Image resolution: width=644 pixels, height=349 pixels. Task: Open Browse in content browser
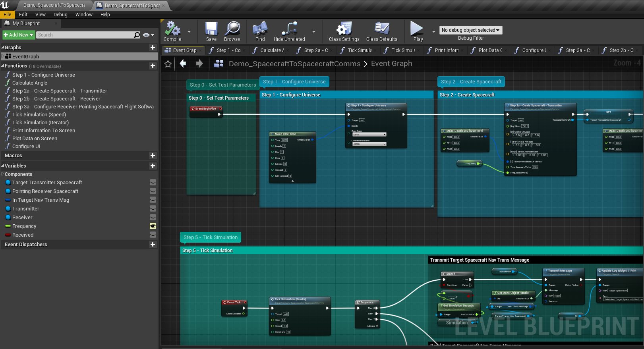232,29
